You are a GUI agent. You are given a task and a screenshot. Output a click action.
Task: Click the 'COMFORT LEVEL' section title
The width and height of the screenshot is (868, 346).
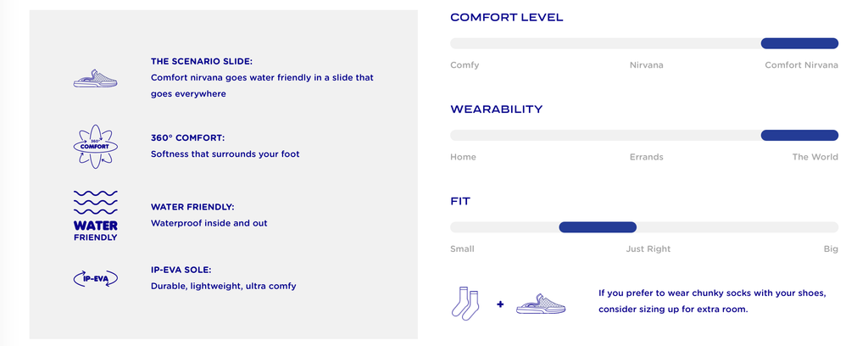point(507,18)
